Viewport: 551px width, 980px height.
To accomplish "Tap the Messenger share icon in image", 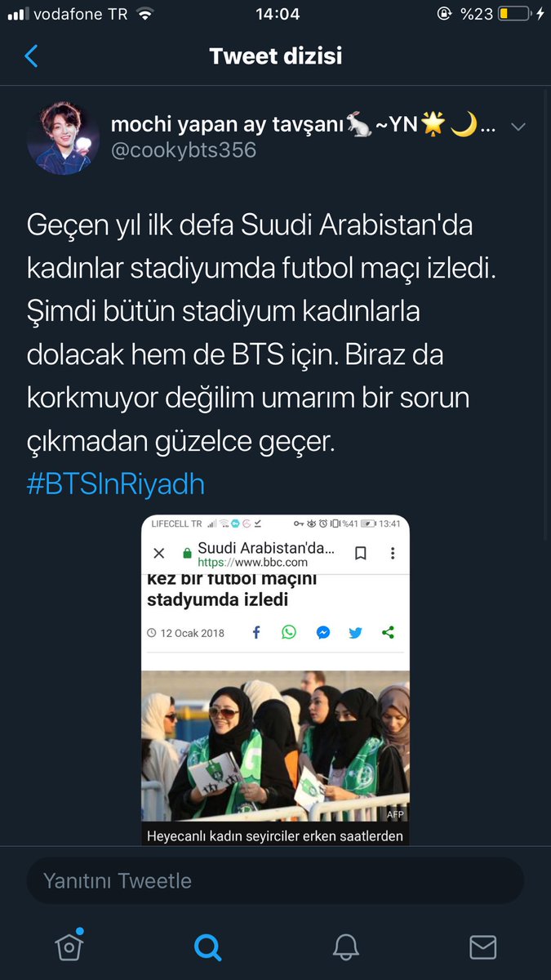I will click(x=322, y=632).
